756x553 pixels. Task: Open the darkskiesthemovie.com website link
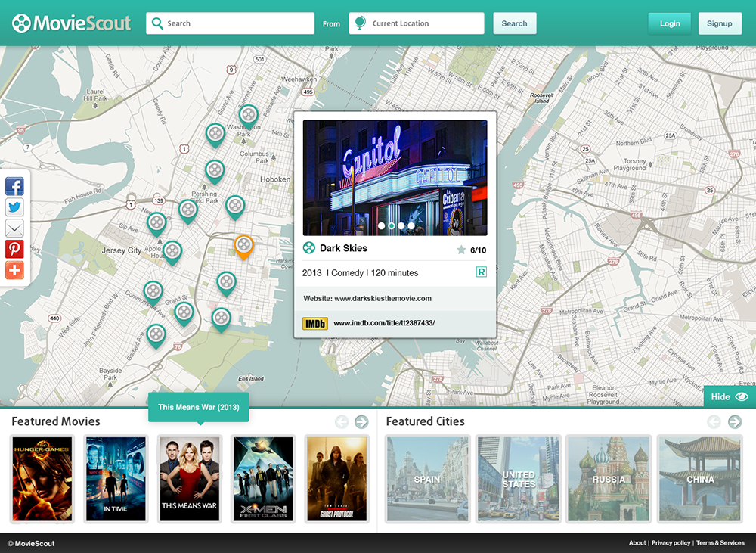(x=383, y=298)
